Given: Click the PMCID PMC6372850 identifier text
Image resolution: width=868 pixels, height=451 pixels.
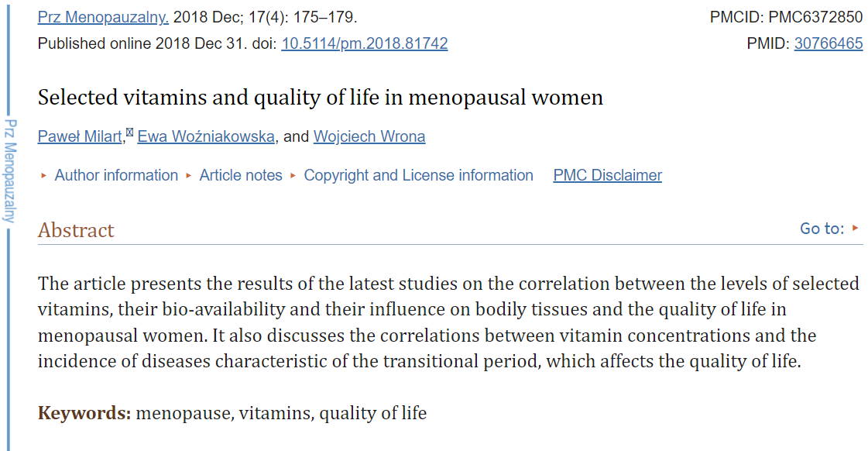Looking at the screenshot, I should tap(786, 17).
